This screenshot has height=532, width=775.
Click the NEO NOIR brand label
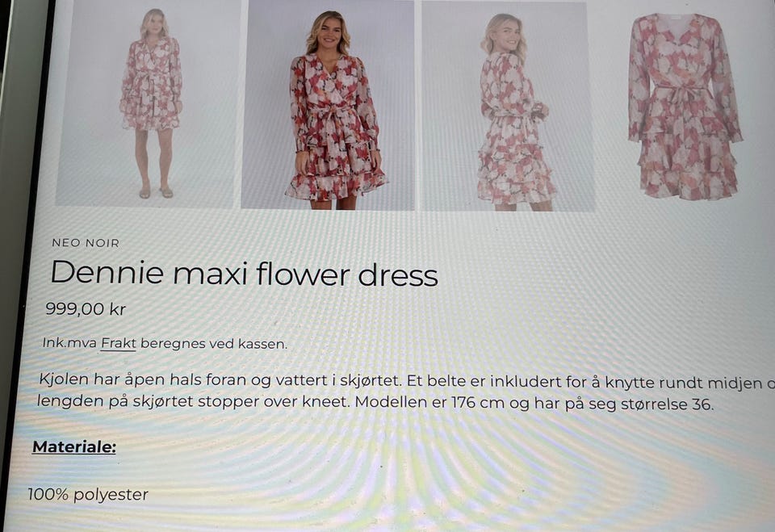tap(86, 243)
